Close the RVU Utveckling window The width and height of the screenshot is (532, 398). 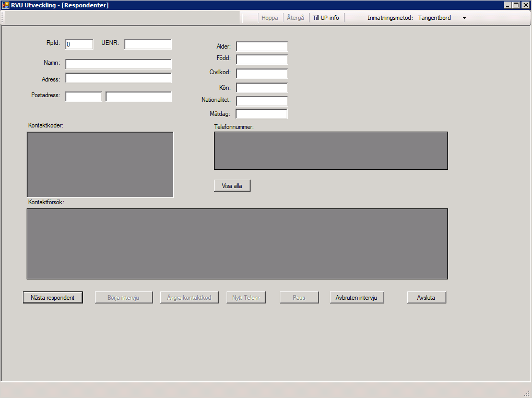coord(525,5)
